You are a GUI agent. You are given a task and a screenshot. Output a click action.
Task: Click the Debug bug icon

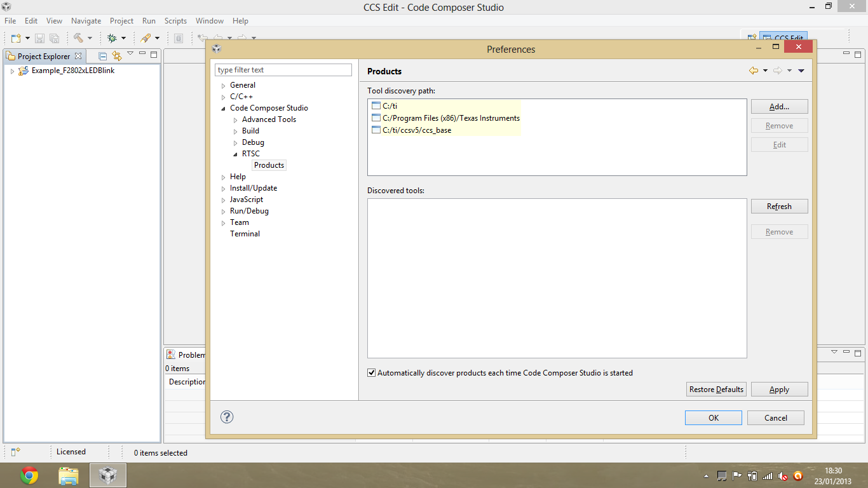click(112, 39)
